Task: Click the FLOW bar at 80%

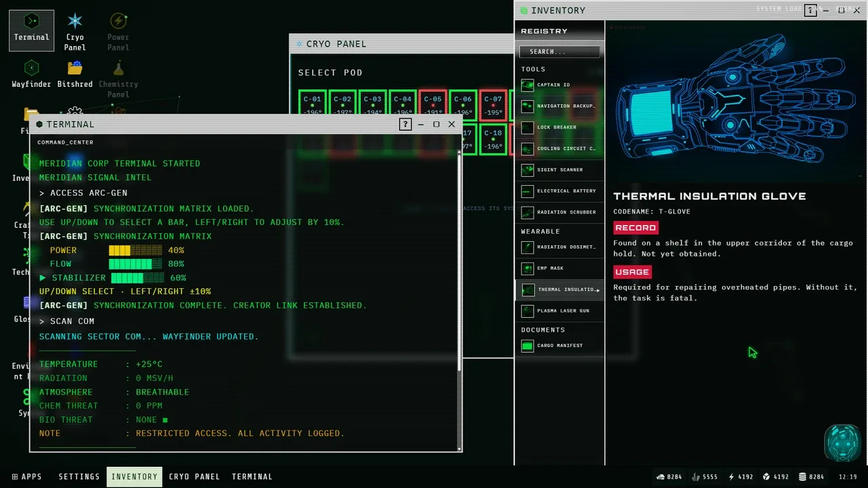Action: click(136, 264)
